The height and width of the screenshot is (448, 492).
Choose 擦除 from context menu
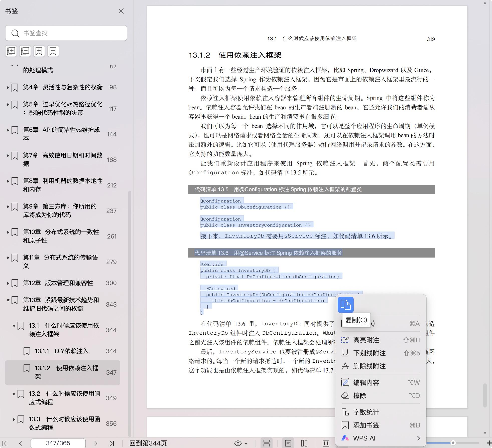coord(381,395)
